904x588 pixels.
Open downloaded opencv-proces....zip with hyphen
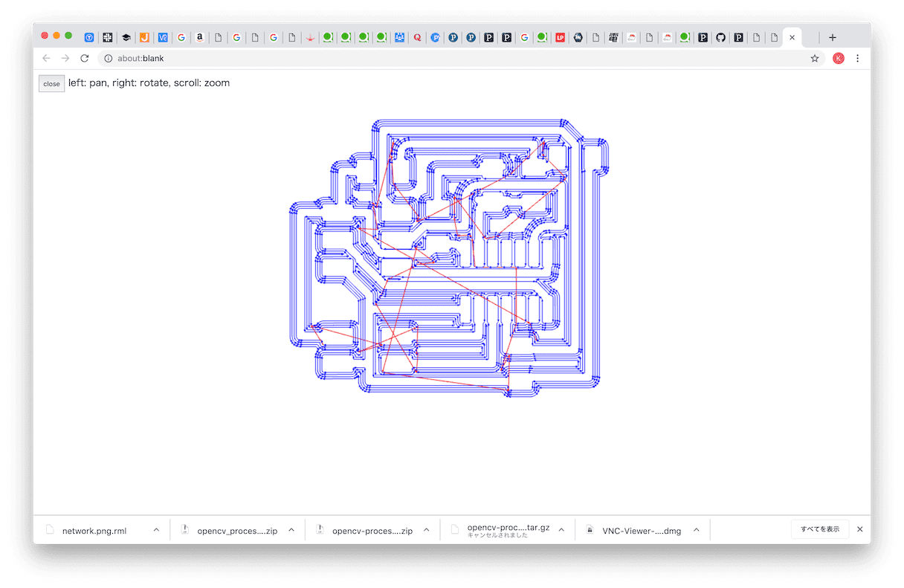tap(372, 531)
